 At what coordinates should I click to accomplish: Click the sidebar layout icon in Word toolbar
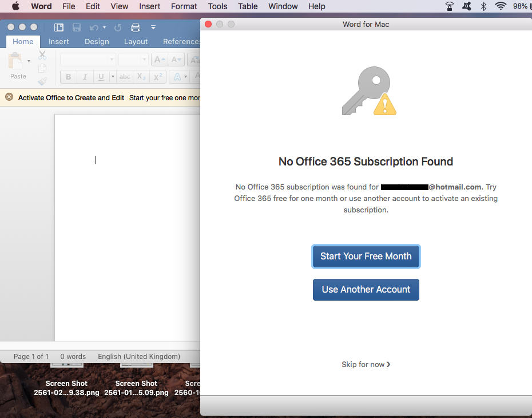[x=59, y=27]
